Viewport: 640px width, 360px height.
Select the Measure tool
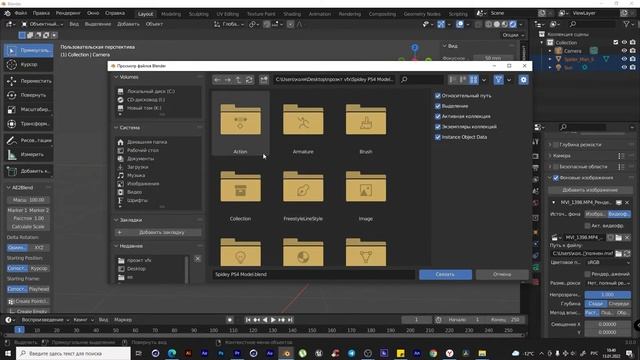tap(29, 155)
